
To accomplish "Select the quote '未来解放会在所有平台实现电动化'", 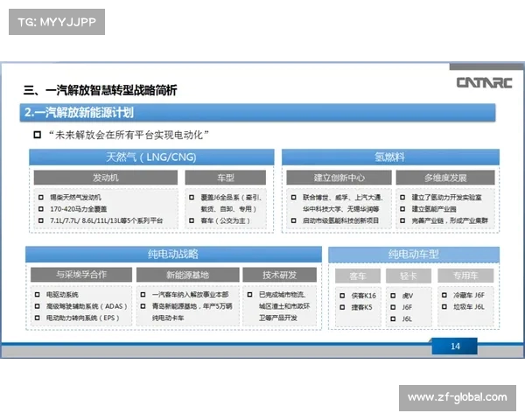I will click(x=129, y=135).
